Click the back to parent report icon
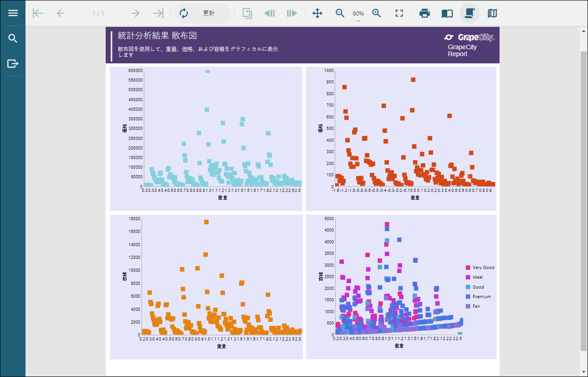This screenshot has height=377, width=588. point(247,13)
